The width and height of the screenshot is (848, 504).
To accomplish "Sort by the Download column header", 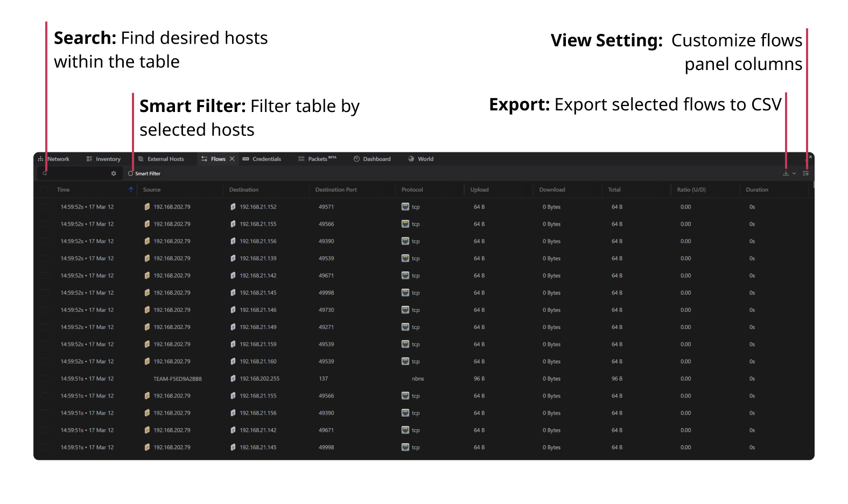I will tap(552, 190).
